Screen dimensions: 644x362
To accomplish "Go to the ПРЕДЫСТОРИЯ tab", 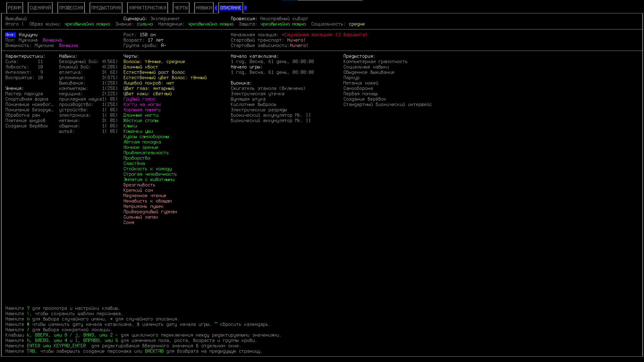I will (106, 8).
